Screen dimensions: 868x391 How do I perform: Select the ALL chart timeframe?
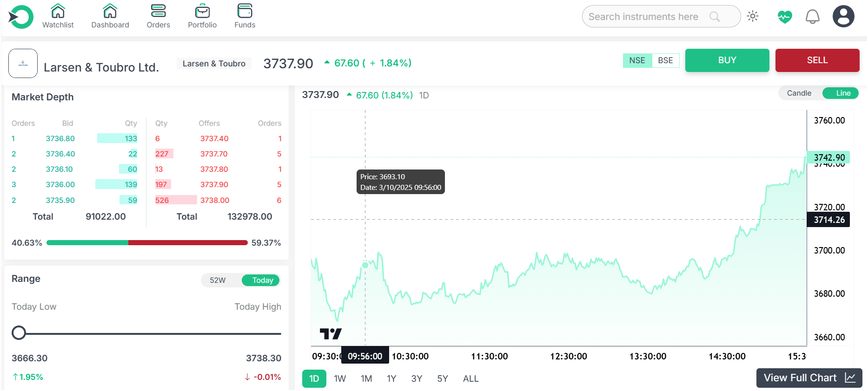(x=470, y=378)
